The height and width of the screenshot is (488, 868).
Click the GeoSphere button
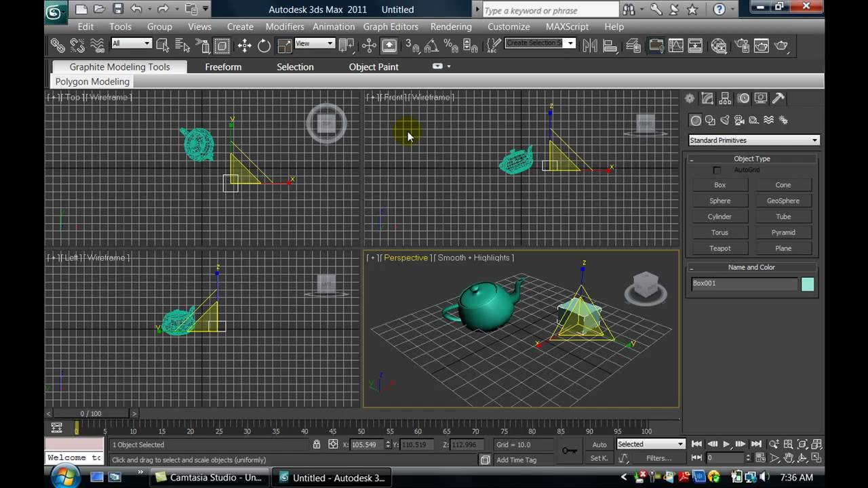coord(783,201)
